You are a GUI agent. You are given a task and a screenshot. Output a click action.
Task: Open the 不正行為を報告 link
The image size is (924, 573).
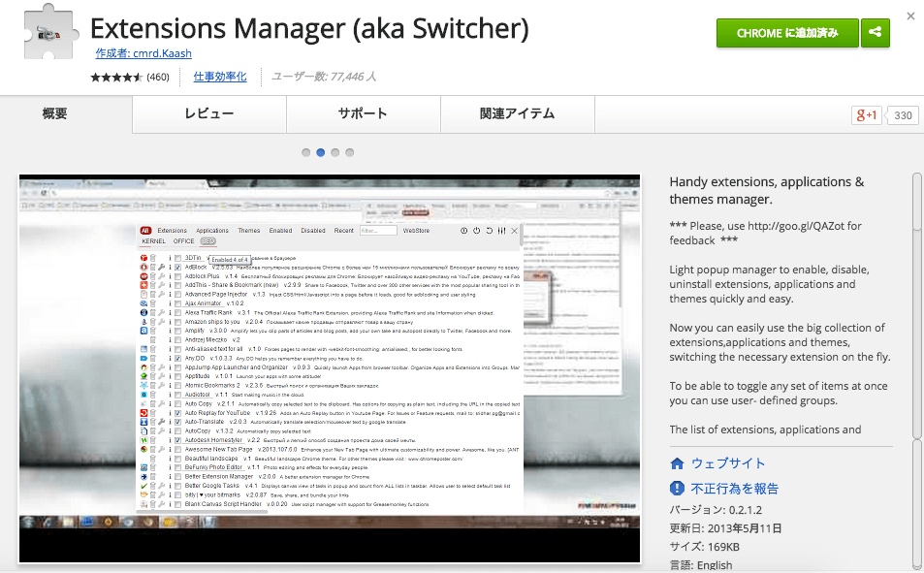click(735, 488)
